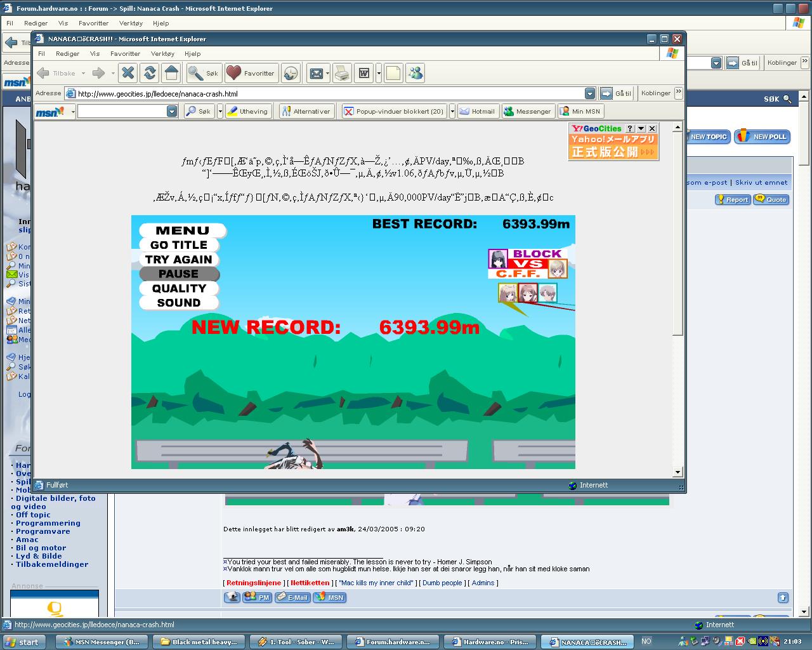Open Alternativer options in MSN toolbar
Image resolution: width=812 pixels, height=650 pixels.
click(306, 111)
